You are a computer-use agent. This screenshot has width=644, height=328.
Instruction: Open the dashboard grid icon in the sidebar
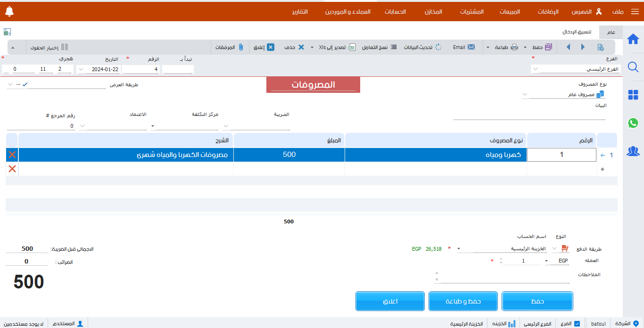(x=633, y=95)
